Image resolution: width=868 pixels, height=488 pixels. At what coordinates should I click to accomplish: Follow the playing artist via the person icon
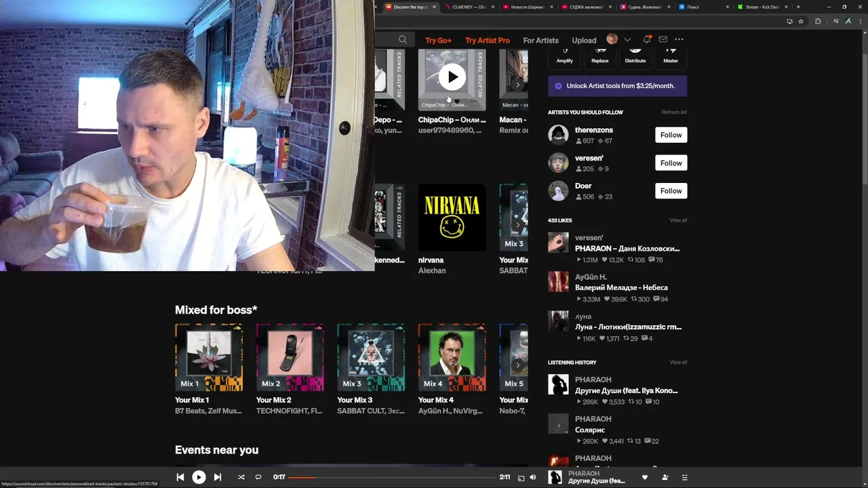[x=665, y=477]
